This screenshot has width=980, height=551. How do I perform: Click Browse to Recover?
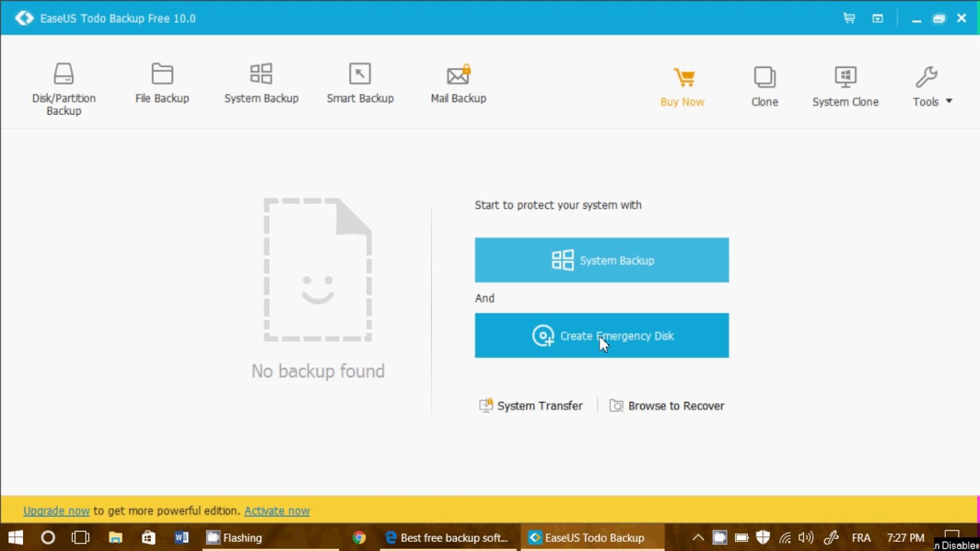tap(667, 406)
